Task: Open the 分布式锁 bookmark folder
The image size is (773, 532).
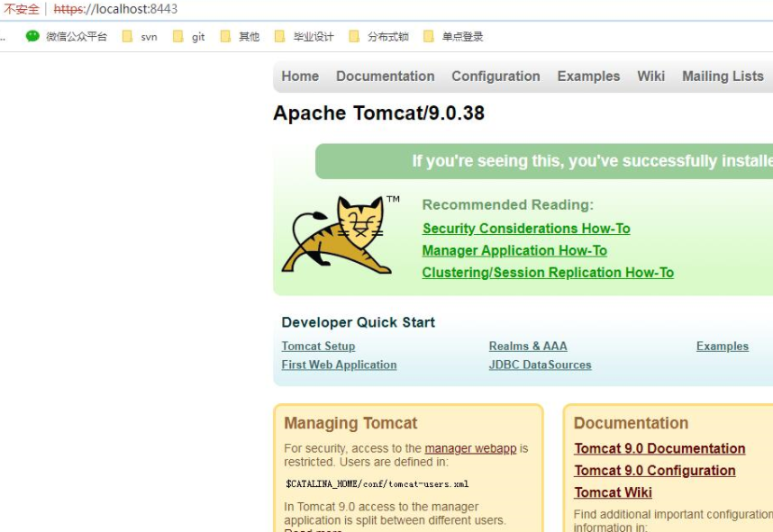Action: point(378,36)
